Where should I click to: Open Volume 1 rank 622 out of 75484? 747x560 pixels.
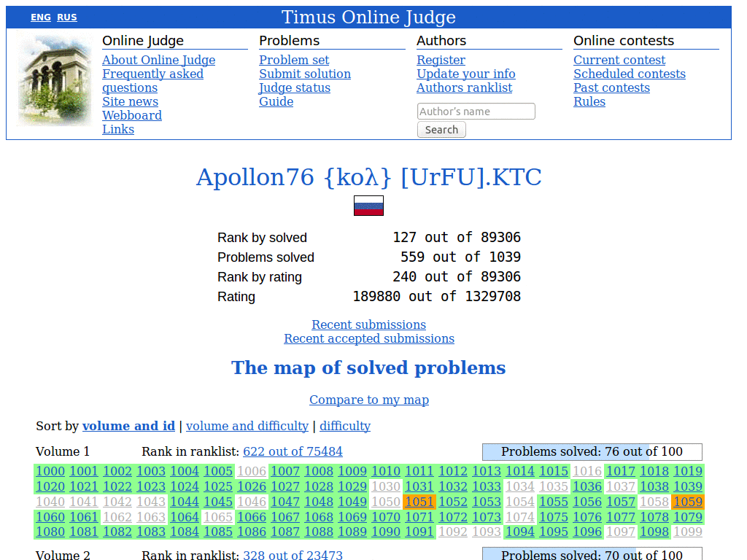(293, 451)
